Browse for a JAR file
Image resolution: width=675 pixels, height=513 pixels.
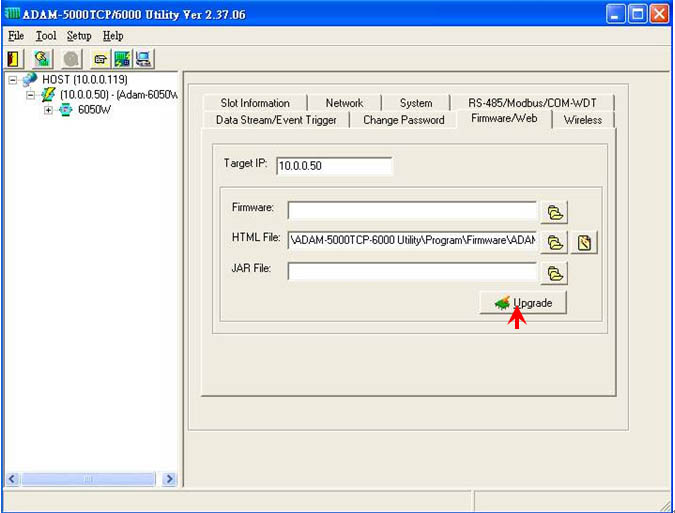pyautogui.click(x=554, y=273)
